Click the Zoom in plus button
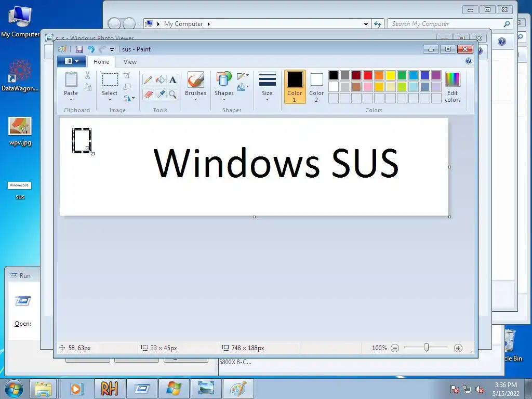This screenshot has width=532, height=399. pos(458,348)
